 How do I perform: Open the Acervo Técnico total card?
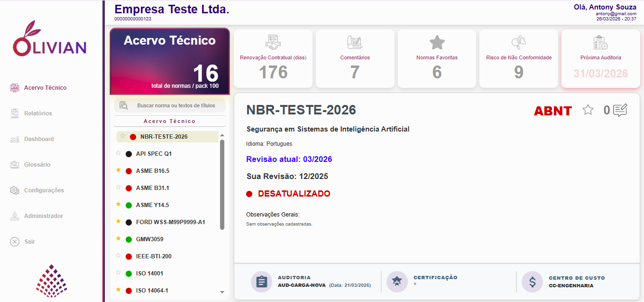pos(170,61)
